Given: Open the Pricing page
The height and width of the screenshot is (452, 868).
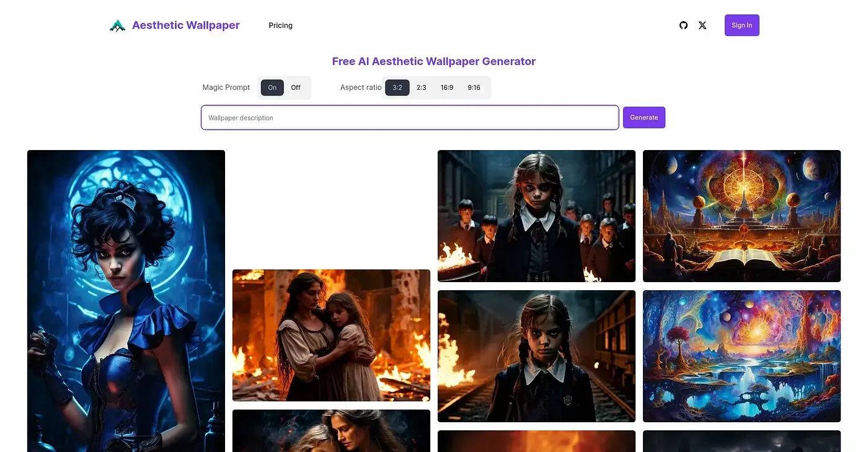Looking at the screenshot, I should [280, 25].
